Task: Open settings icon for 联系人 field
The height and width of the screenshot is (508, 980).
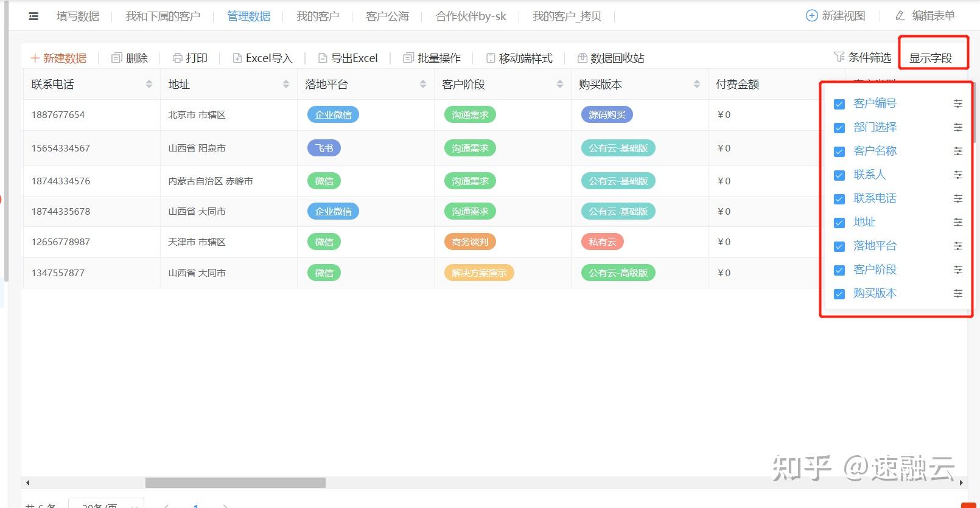Action: point(957,175)
